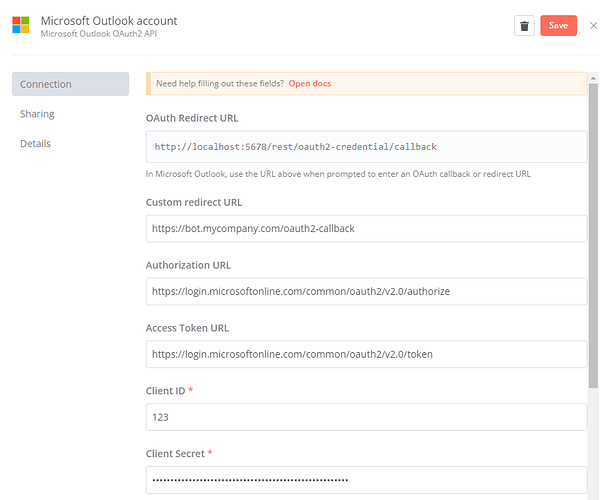Select the Access Token URL input

[x=366, y=354]
